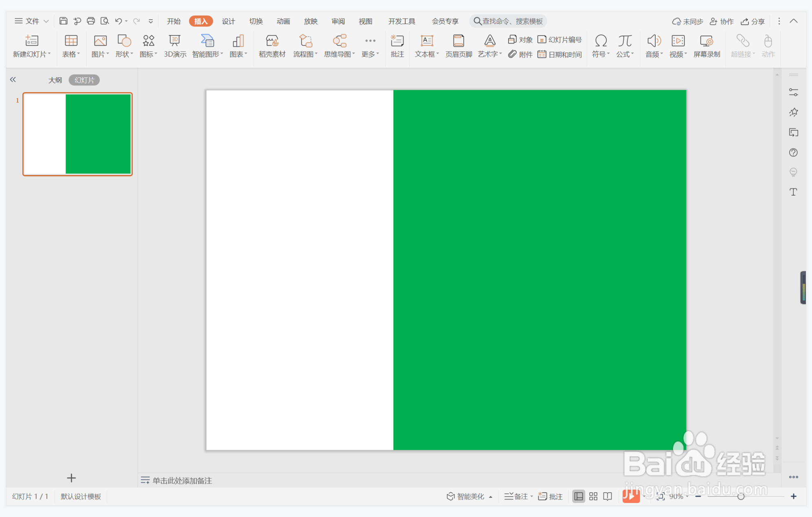Open Docer materials (稻壳素材) icon
812x517 pixels.
[x=272, y=41]
